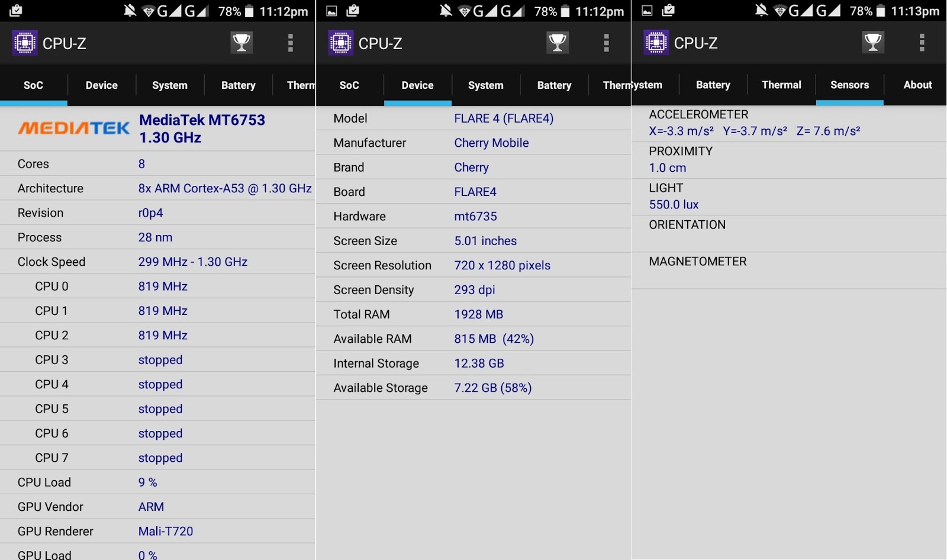
Task: Tap the Board value FLARE4
Action: [x=475, y=192]
